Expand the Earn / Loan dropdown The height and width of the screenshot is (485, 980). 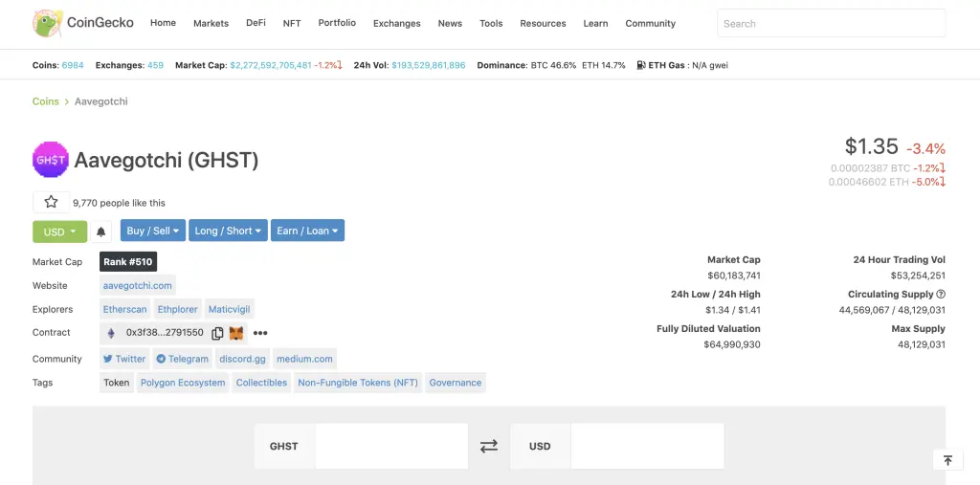tap(307, 231)
